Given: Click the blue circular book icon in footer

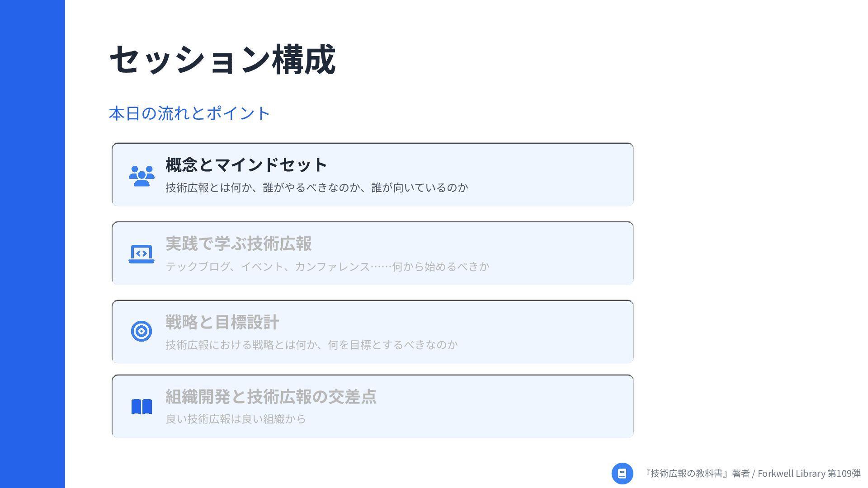Looking at the screenshot, I should pos(622,474).
